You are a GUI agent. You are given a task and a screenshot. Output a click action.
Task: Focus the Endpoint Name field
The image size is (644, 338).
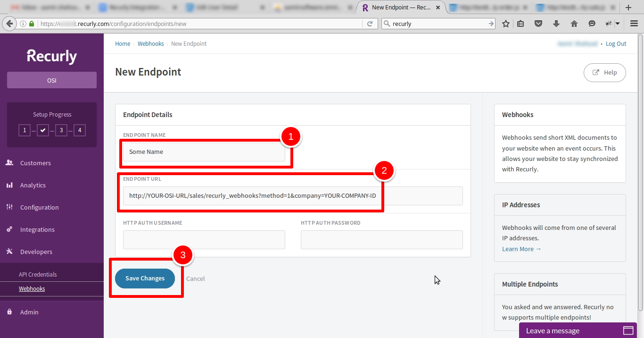(x=204, y=152)
